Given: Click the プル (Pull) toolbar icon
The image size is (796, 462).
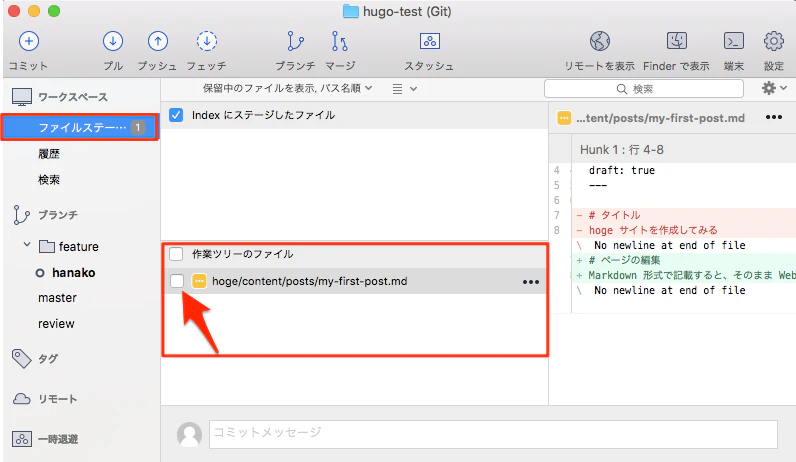Looking at the screenshot, I should pos(113,41).
